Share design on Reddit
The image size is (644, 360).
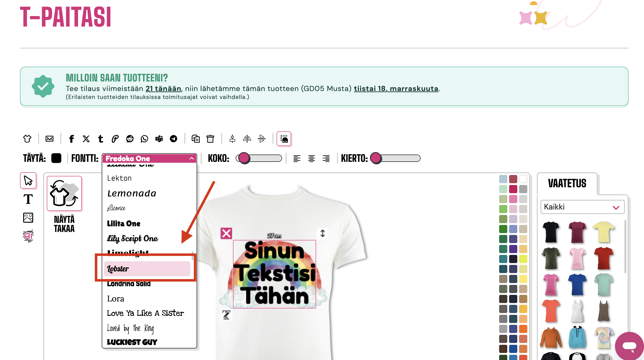click(x=130, y=139)
